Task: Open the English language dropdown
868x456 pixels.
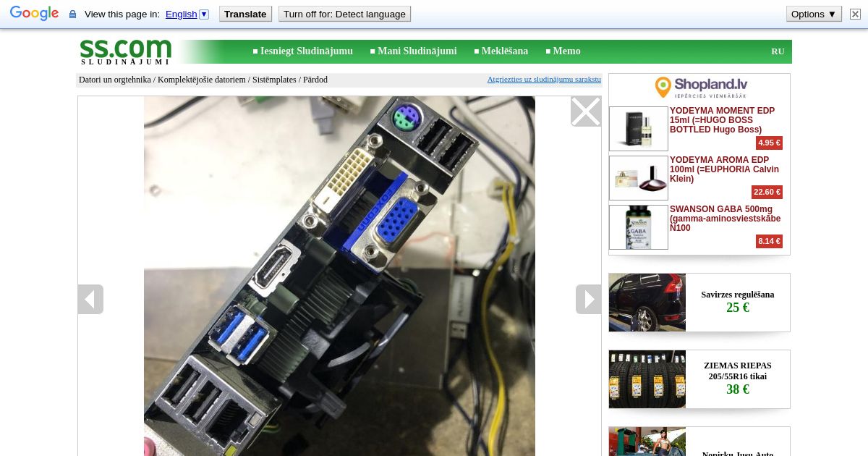Action: (x=187, y=14)
